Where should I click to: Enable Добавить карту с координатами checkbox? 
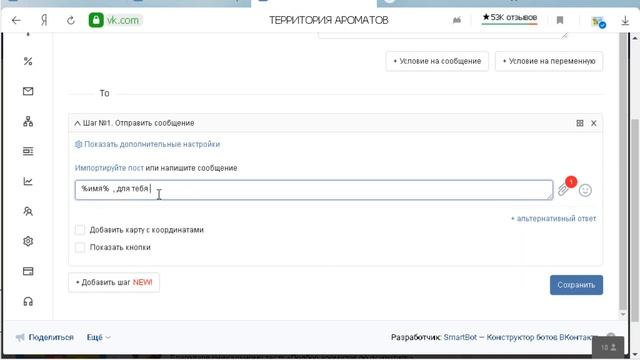pyautogui.click(x=80, y=230)
